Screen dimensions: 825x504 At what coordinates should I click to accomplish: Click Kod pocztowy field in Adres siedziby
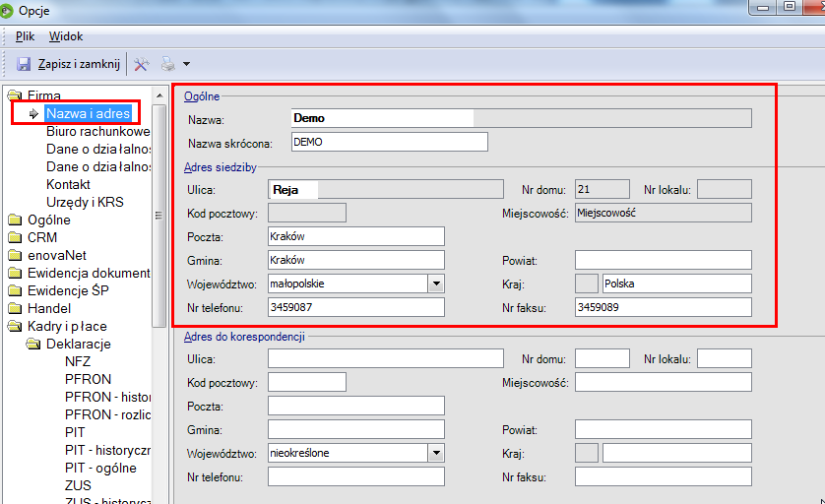(x=307, y=213)
